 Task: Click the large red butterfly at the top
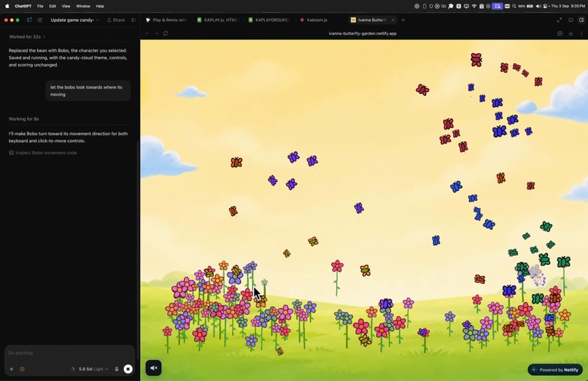[x=476, y=60]
